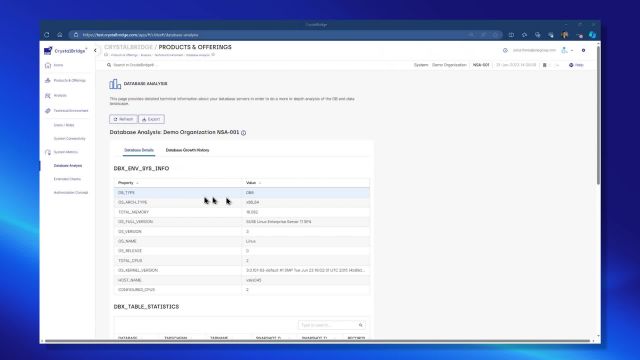Click the NSA-001 system selector
This screenshot has width=640, height=360.
[x=481, y=65]
